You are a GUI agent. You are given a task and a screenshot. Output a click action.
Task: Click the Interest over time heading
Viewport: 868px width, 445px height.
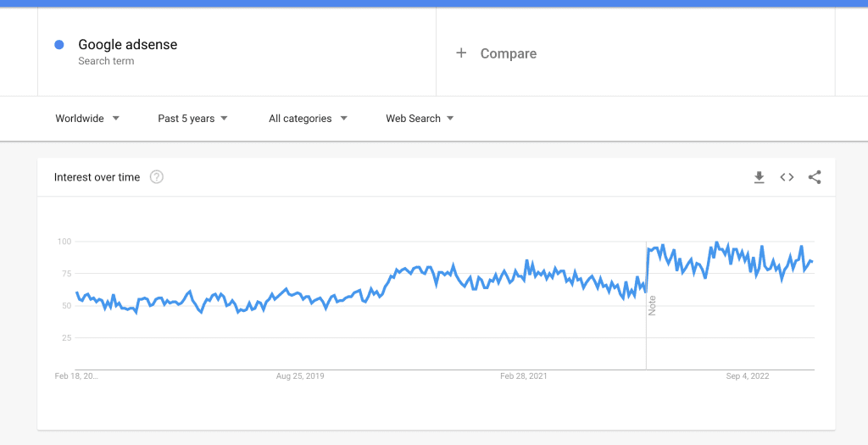pyautogui.click(x=97, y=177)
